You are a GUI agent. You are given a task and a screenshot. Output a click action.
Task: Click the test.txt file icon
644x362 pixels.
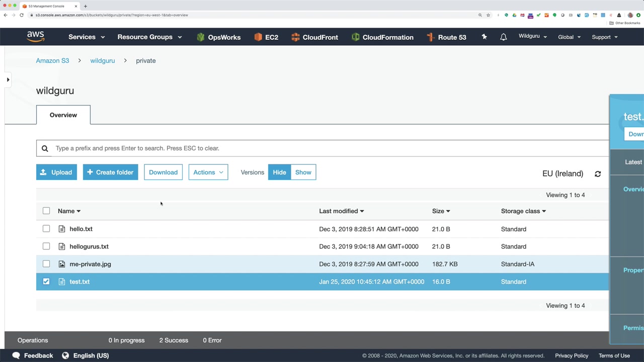click(x=62, y=282)
